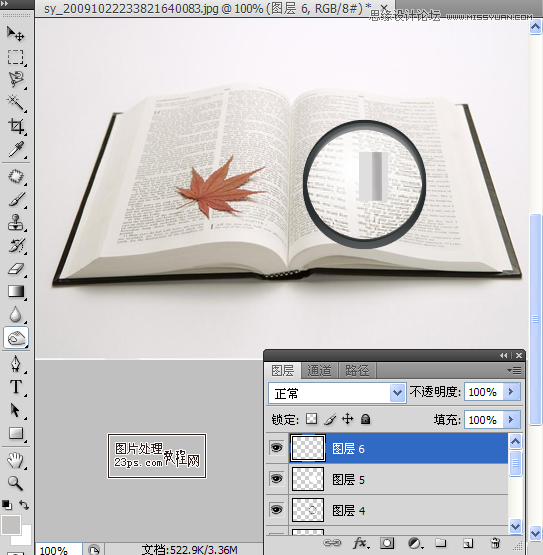
Task: Choose the Horizontal Type tool
Action: click(16, 387)
